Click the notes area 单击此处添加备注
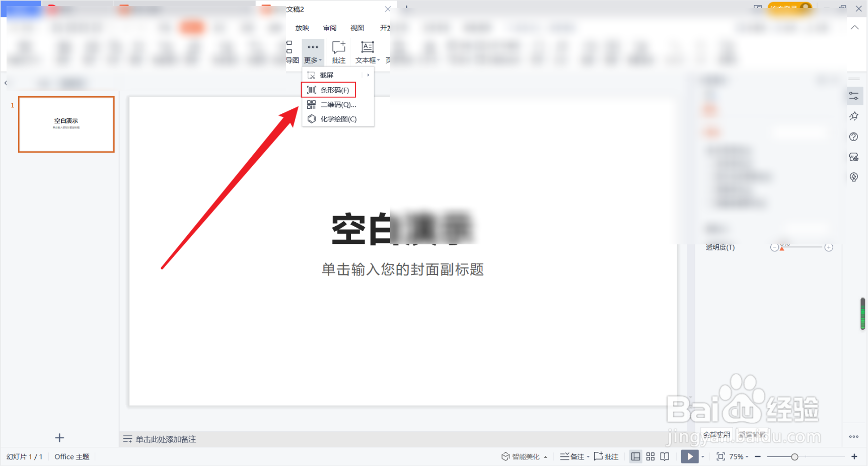 click(166, 439)
